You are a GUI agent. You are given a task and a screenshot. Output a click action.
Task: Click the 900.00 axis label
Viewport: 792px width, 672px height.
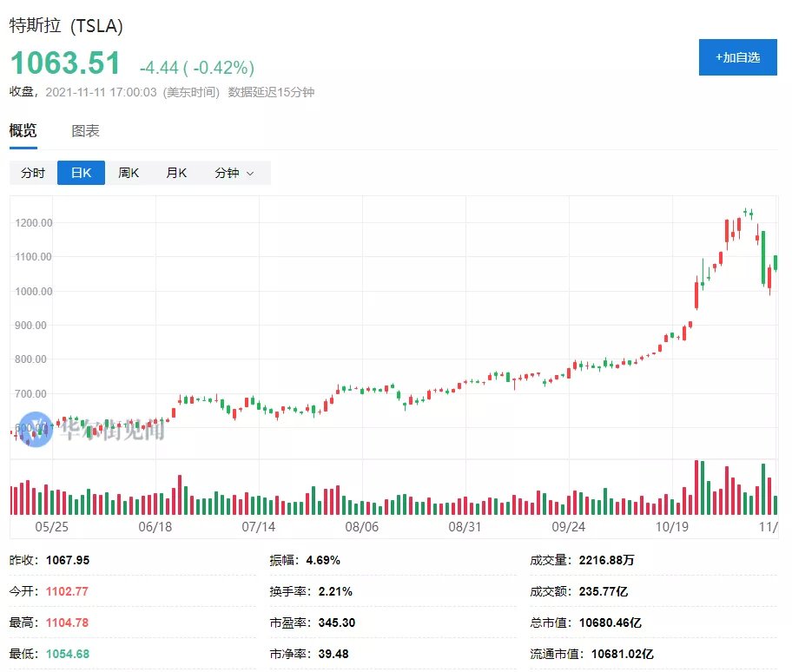(x=30, y=325)
